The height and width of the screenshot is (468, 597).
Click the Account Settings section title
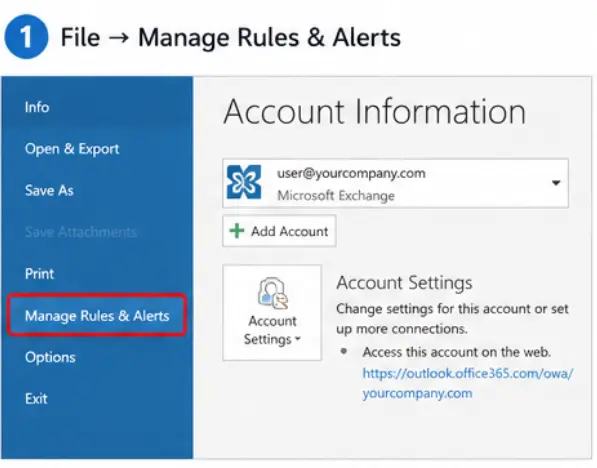pyautogui.click(x=404, y=283)
